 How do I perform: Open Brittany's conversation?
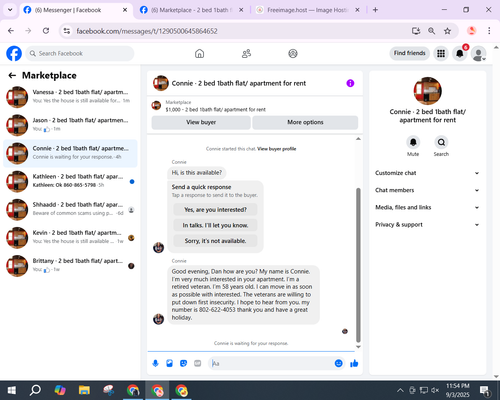70,266
